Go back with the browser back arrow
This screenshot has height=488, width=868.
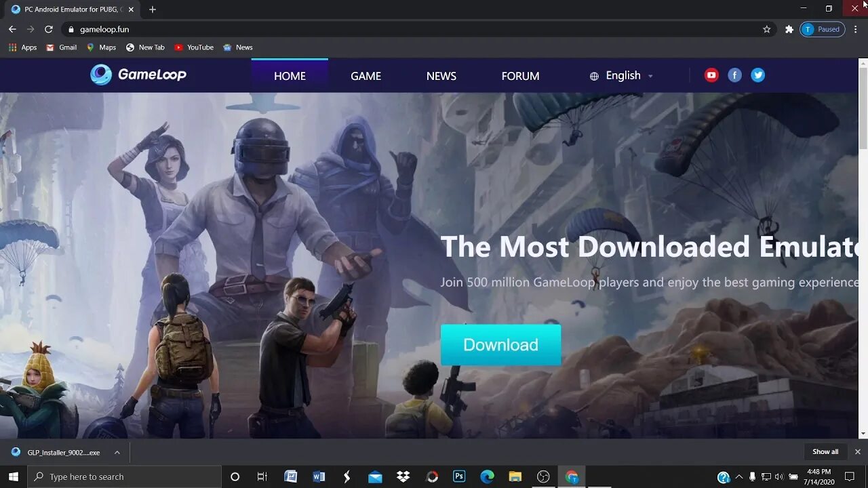point(12,29)
